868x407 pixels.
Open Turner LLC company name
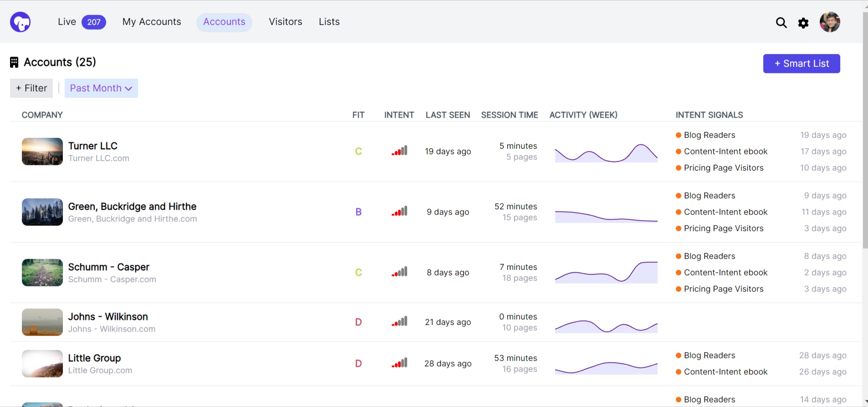[93, 146]
